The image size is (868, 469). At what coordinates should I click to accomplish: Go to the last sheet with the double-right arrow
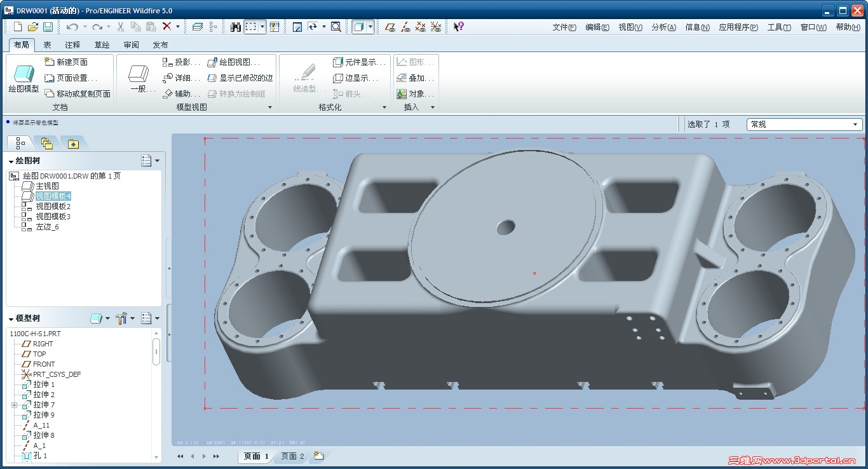tap(216, 456)
